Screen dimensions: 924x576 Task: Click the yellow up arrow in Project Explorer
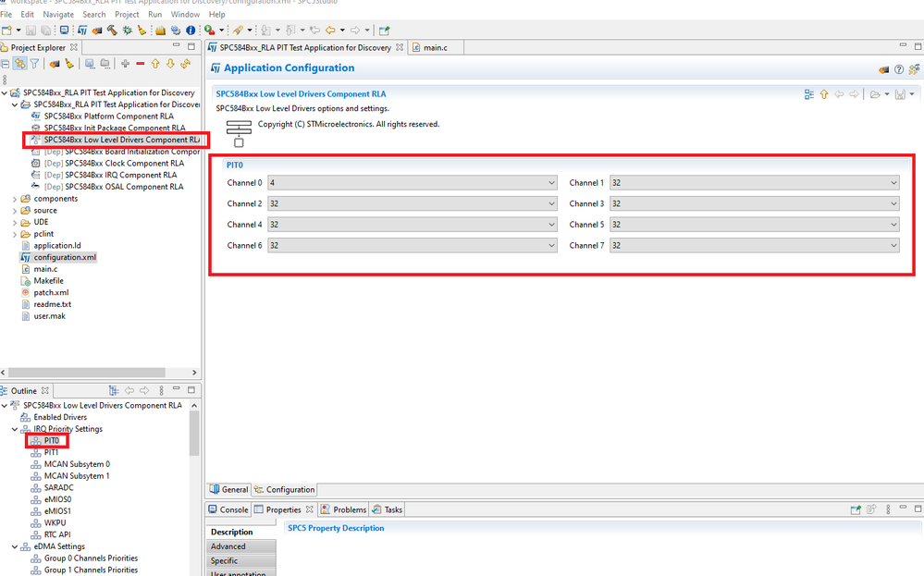(155, 64)
